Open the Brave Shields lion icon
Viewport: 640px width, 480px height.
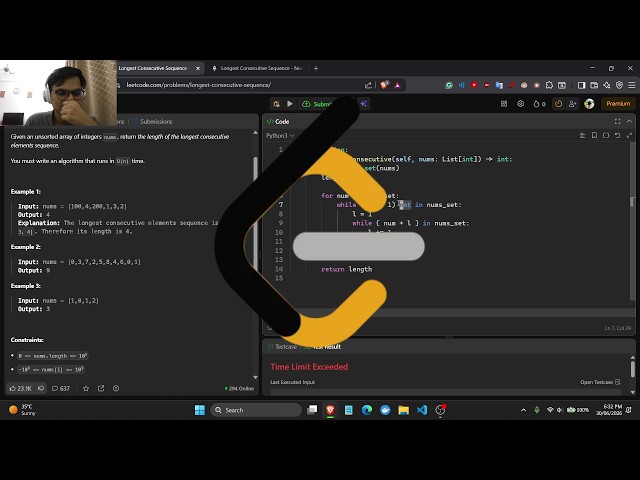384,85
